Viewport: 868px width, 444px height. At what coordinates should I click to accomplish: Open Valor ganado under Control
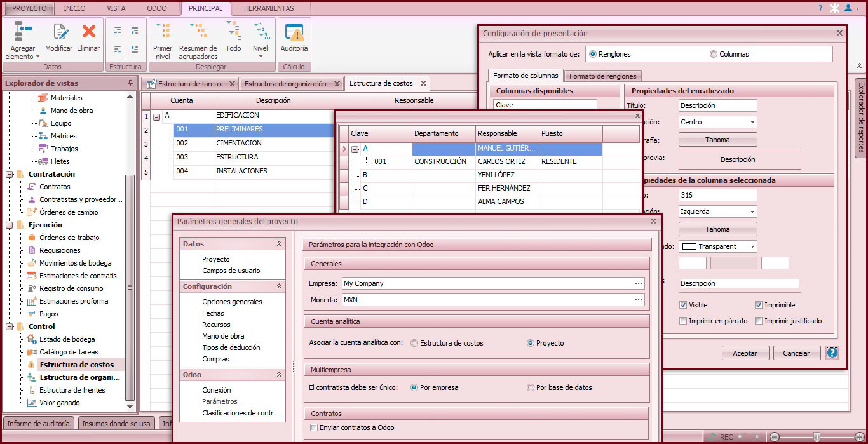pos(60,403)
